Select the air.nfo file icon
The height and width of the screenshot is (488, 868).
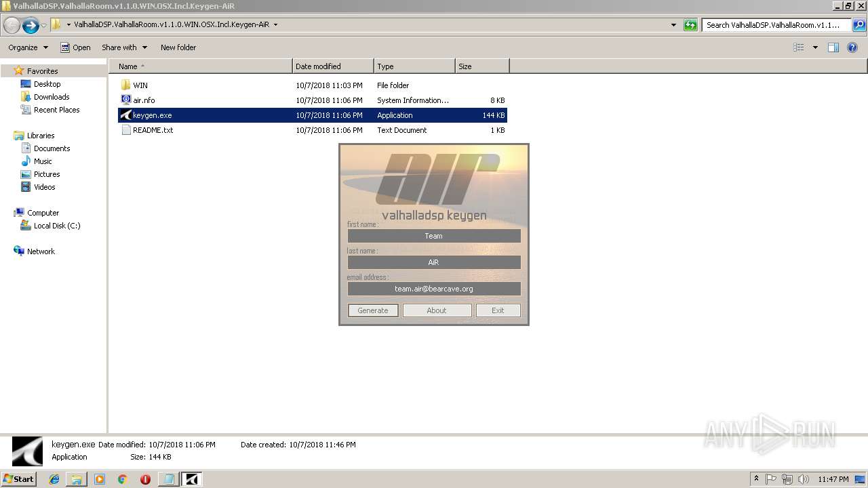coord(125,100)
